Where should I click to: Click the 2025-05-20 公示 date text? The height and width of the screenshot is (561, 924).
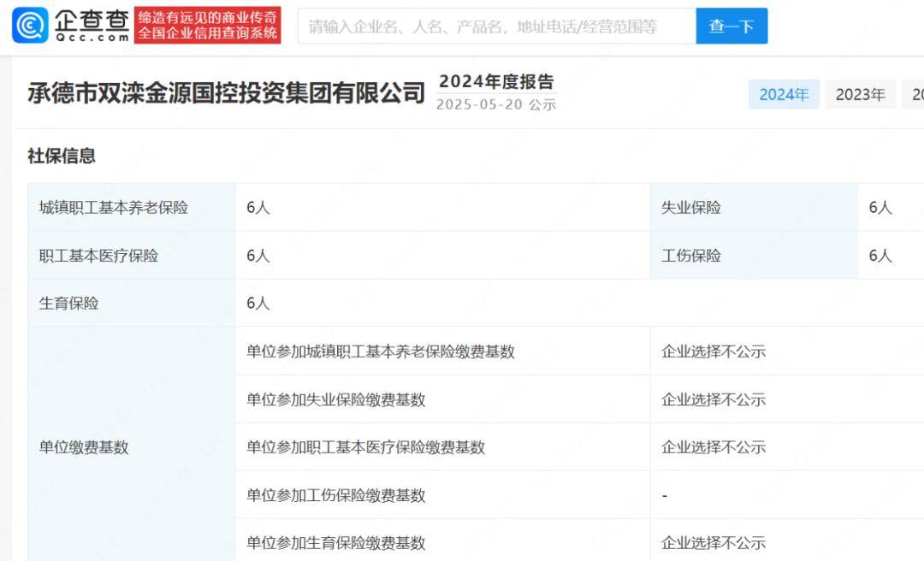click(x=496, y=104)
